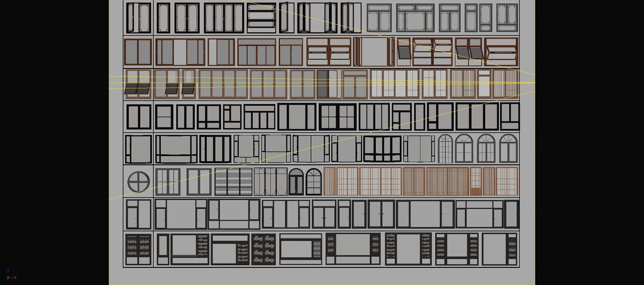Screen dimensions: 644x285
Task: Select the leftmost ornamental lattice window in bottom row
Action: 139,249
